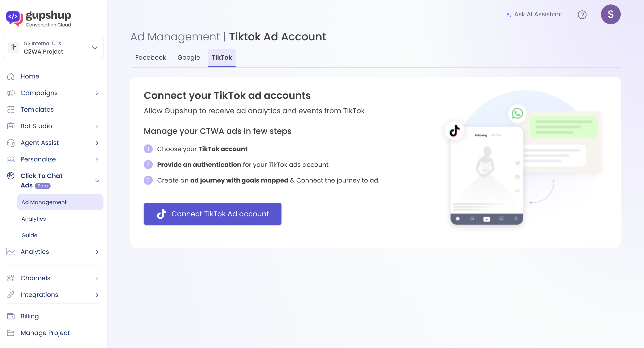Open the Guide submenu item
The width and height of the screenshot is (644, 348).
29,235
